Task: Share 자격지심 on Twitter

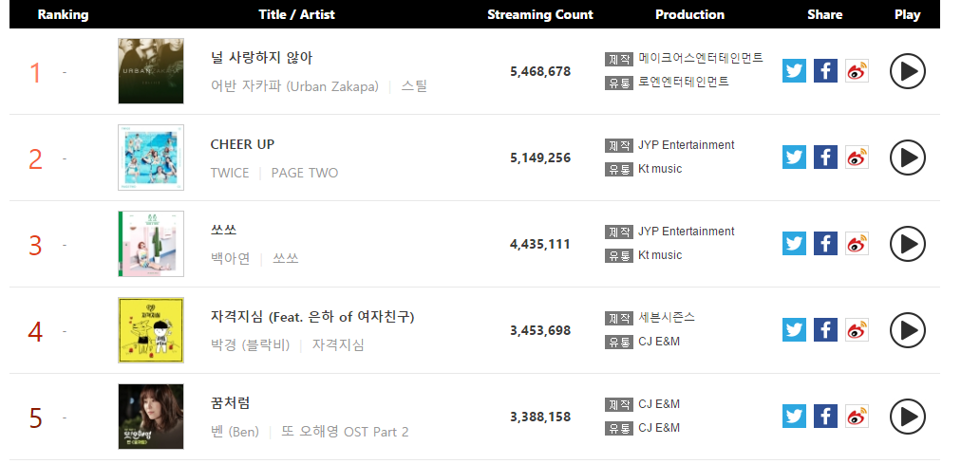Action: pyautogui.click(x=794, y=329)
